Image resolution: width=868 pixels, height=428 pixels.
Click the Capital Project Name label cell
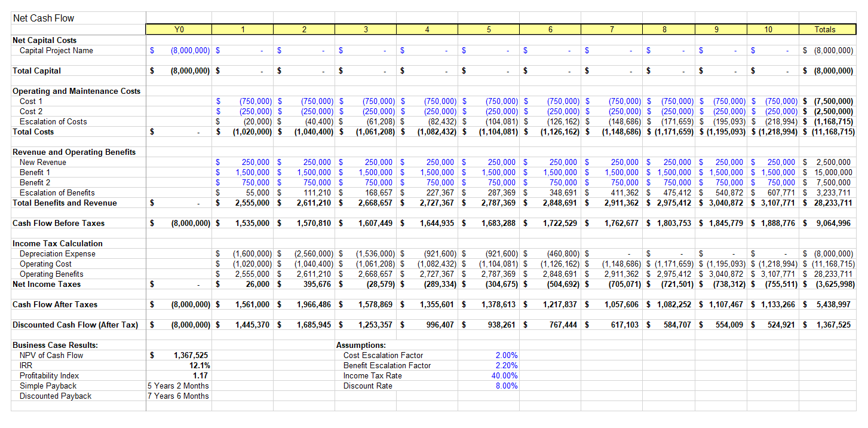point(56,51)
